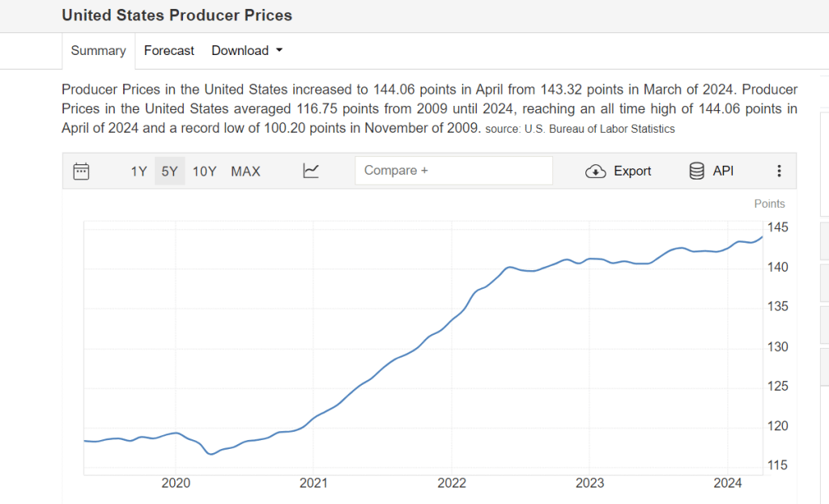The width and height of the screenshot is (829, 504).
Task: Click the U.S. Bureau of Labor Statistics source
Action: tap(599, 129)
